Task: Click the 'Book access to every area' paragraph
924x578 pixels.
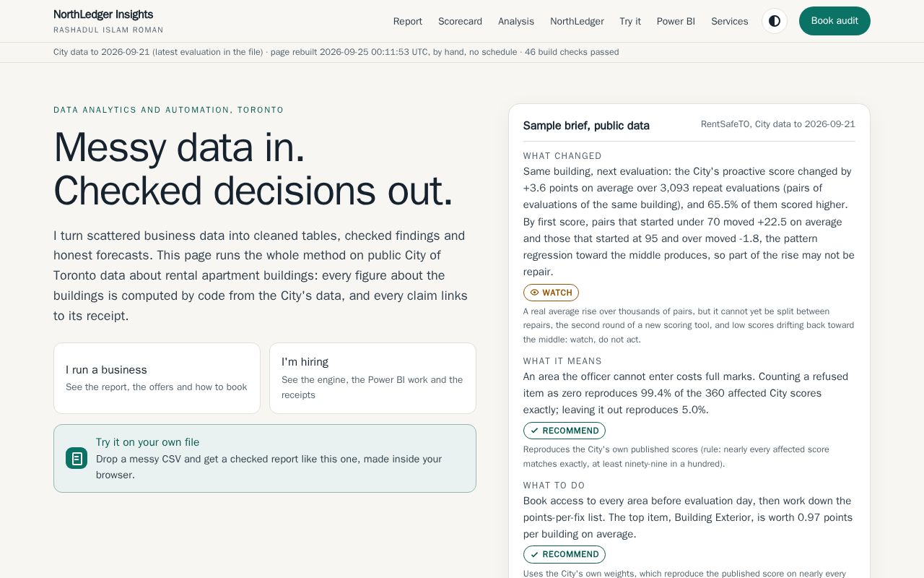Action: pyautogui.click(x=688, y=517)
